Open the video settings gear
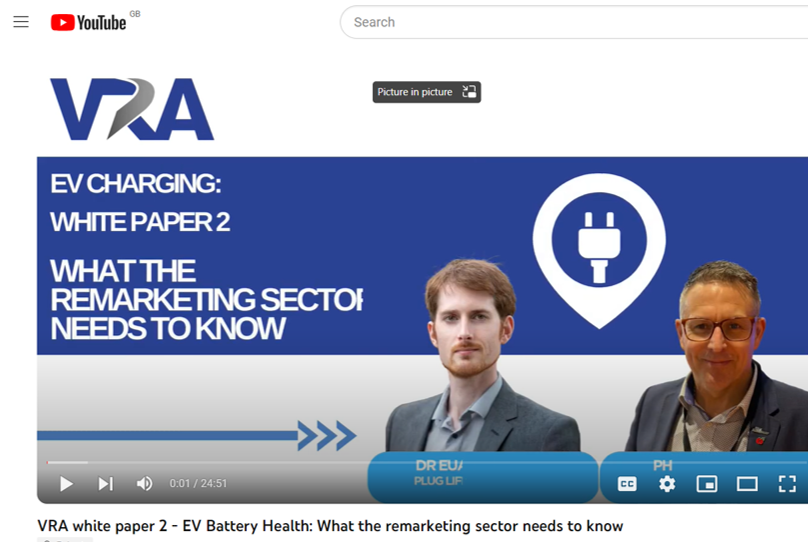808x542 pixels. tap(667, 484)
